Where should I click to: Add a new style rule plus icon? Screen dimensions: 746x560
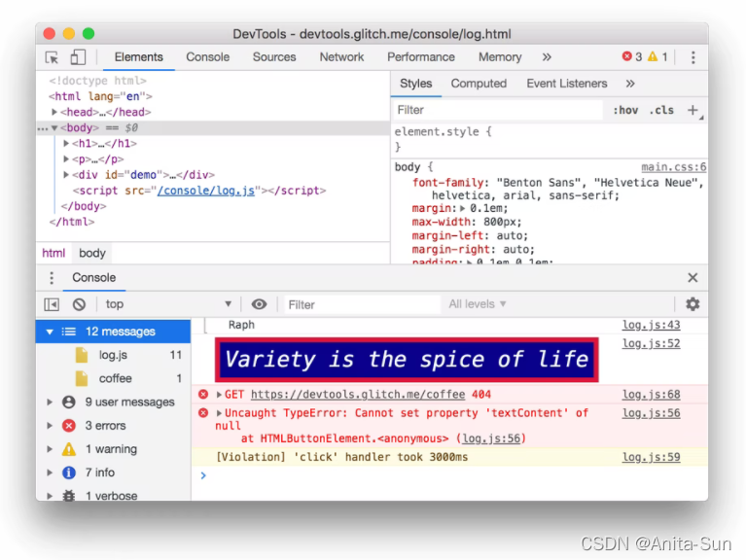point(693,110)
